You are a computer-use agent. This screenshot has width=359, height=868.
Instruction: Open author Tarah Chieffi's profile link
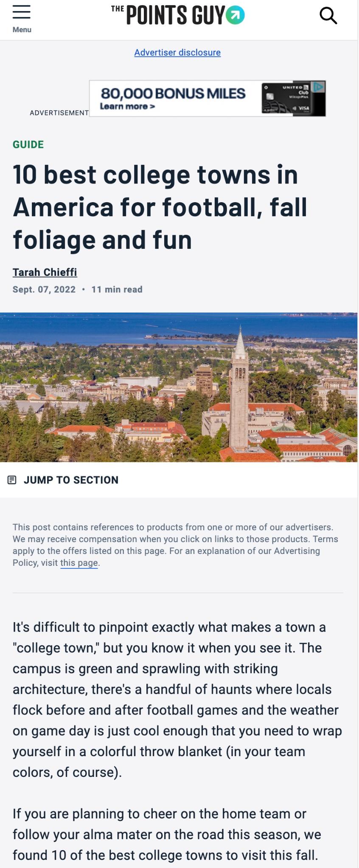click(x=45, y=272)
